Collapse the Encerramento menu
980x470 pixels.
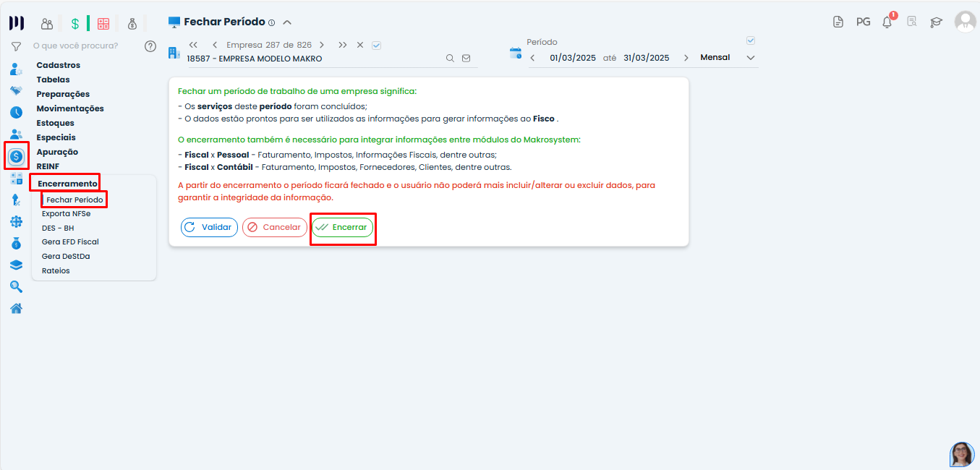click(x=67, y=184)
